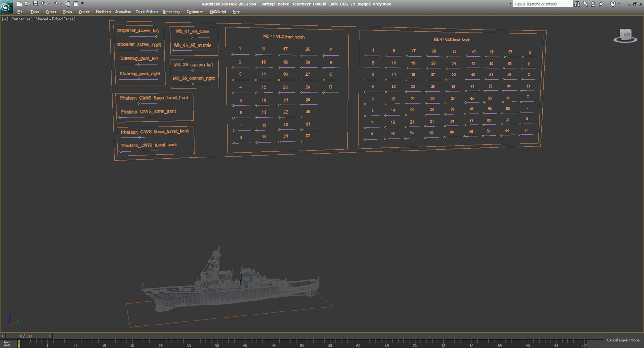Open the [+] viewport general menu
644x348 pixels.
[5, 19]
